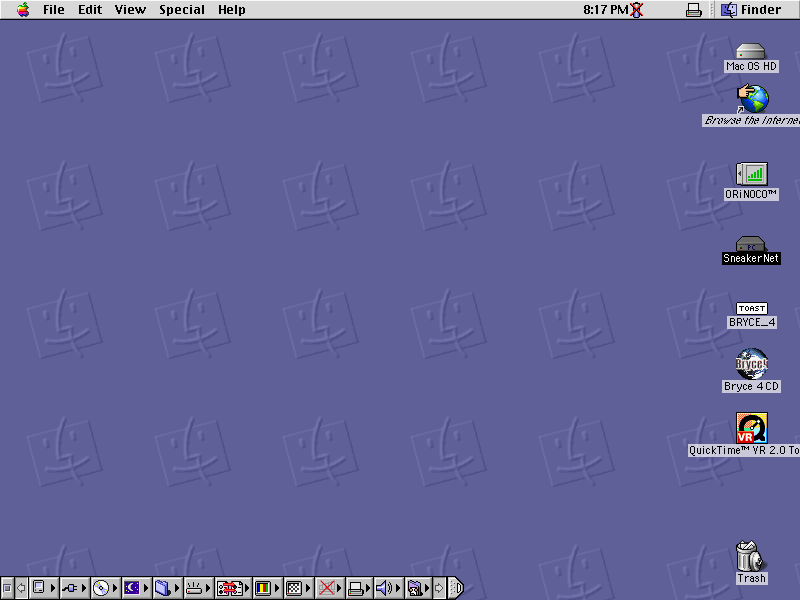Trigger sleep with the moon Energy Saver module
The image size is (800, 600).
tap(132, 588)
